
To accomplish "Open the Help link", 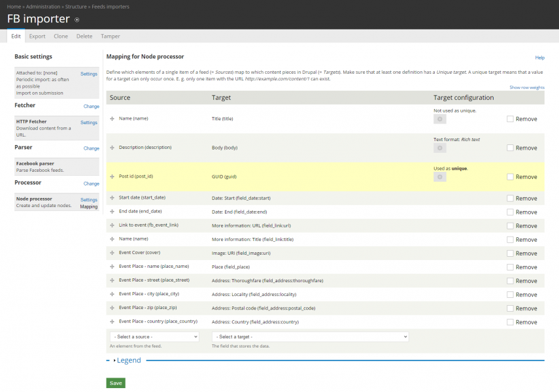I will (540, 57).
